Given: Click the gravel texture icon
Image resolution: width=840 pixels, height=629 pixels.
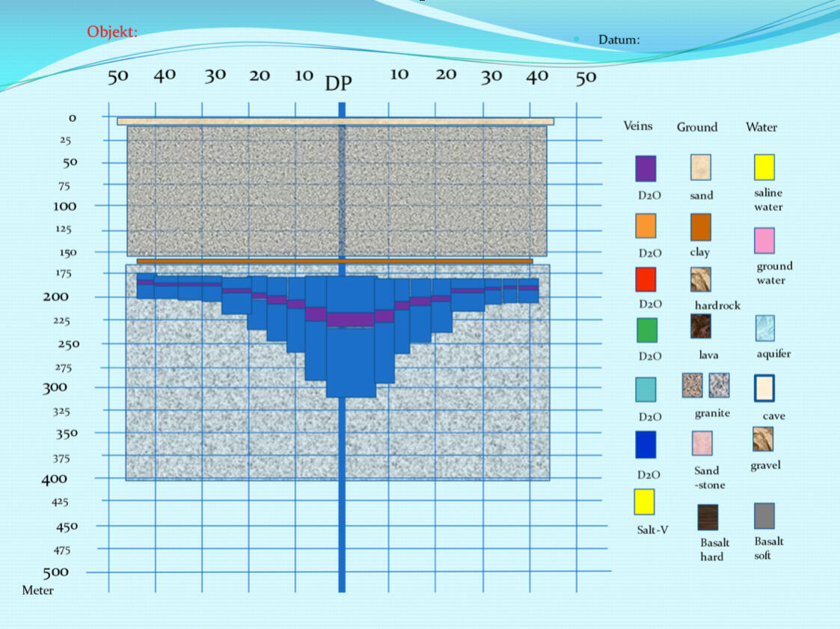Looking at the screenshot, I should click(763, 439).
